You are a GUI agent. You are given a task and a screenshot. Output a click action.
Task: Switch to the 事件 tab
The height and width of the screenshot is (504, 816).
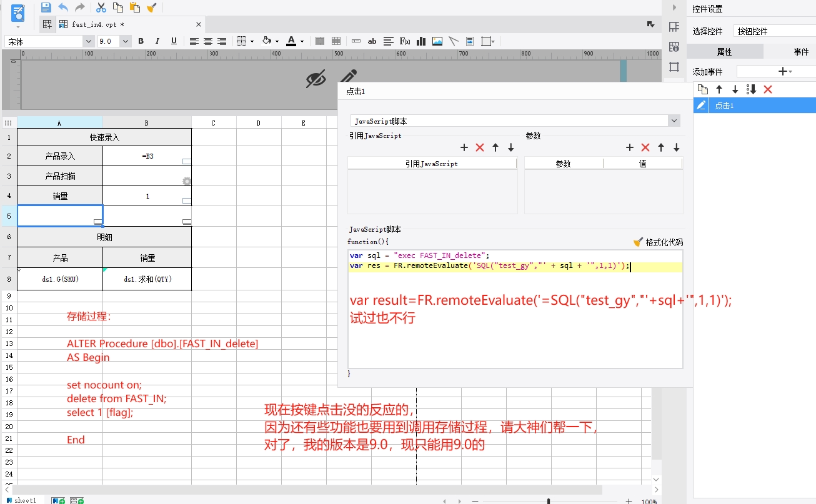[801, 52]
